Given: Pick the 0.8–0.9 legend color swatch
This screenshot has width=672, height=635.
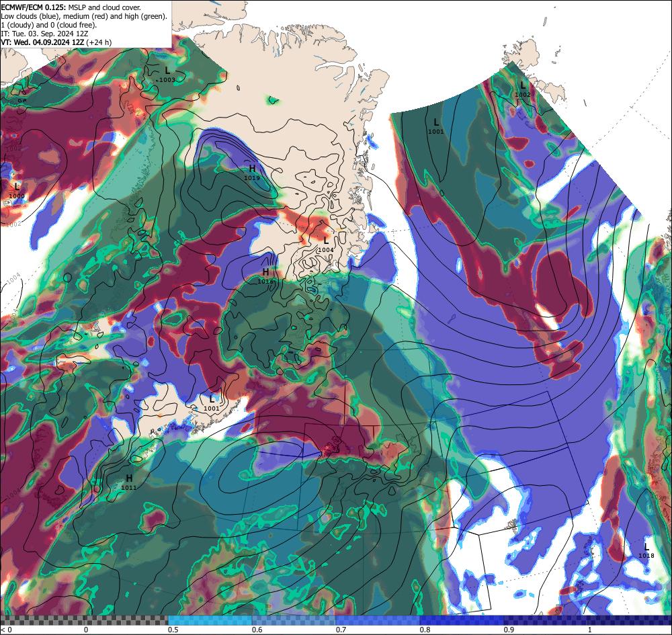Looking at the screenshot, I should [462, 620].
